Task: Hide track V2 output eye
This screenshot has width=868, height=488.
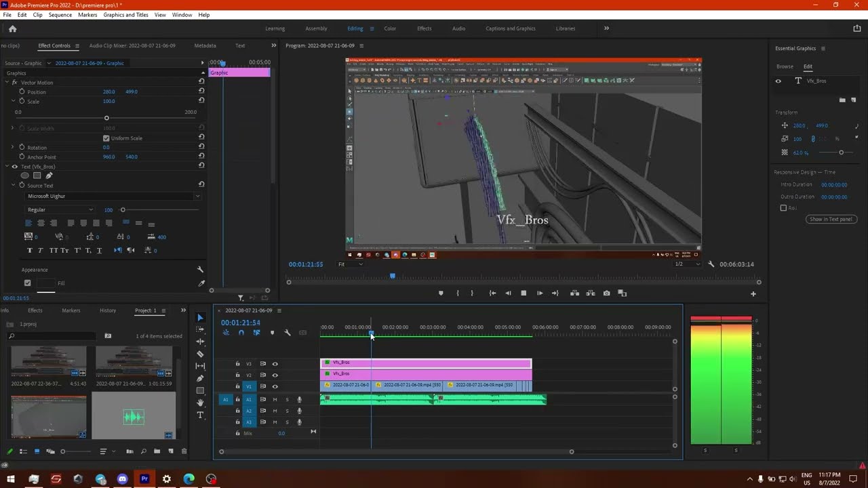Action: [275, 375]
